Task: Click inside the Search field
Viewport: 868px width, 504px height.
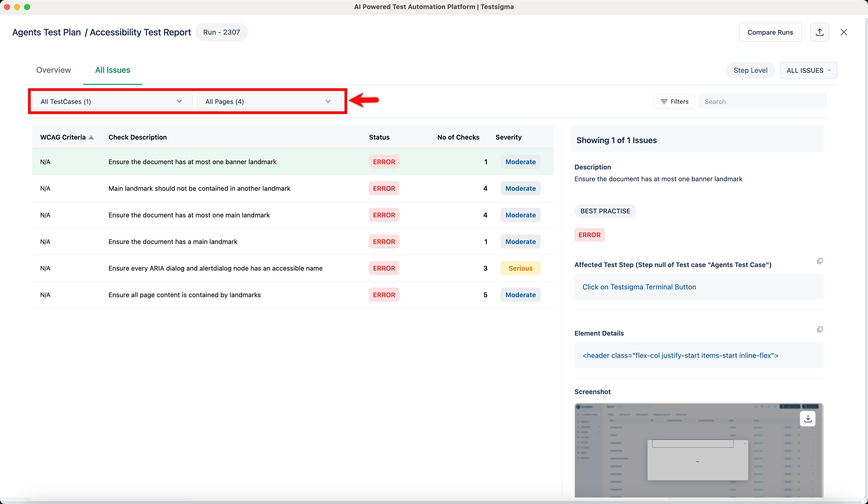Action: [762, 101]
